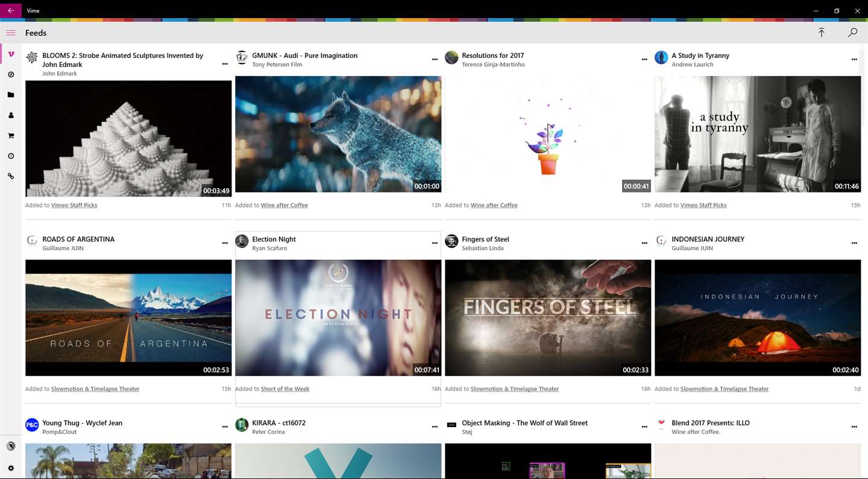Open more options for INDONESIAN JOURNEY
This screenshot has height=479, width=868.
coord(854,243)
